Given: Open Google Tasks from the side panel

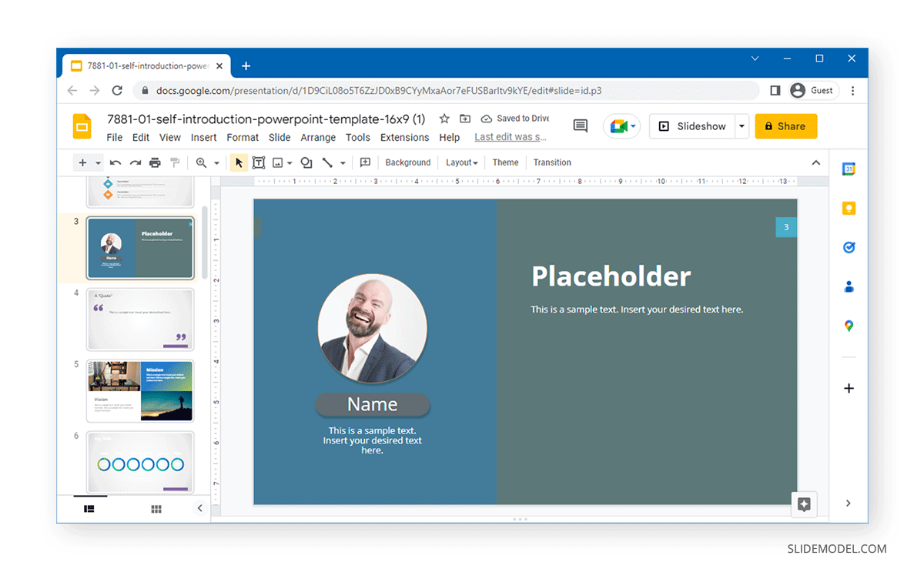Looking at the screenshot, I should [x=849, y=247].
